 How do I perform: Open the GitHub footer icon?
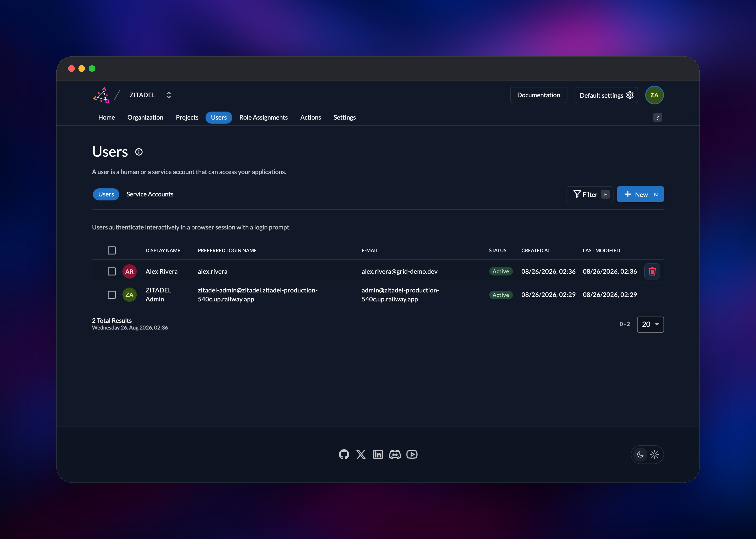tap(344, 455)
